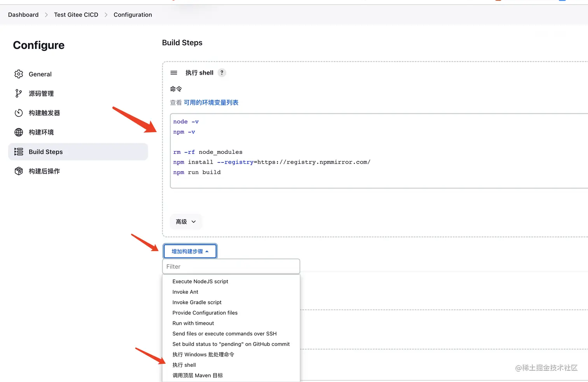Click the General gear icon in sidebar
The width and height of the screenshot is (588, 382).
(19, 74)
